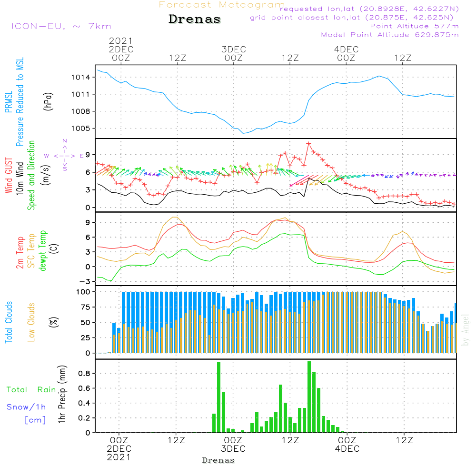The image size is (476, 476).
Task: Click the 'Drenas' caption below the chart
Action: pos(218,461)
